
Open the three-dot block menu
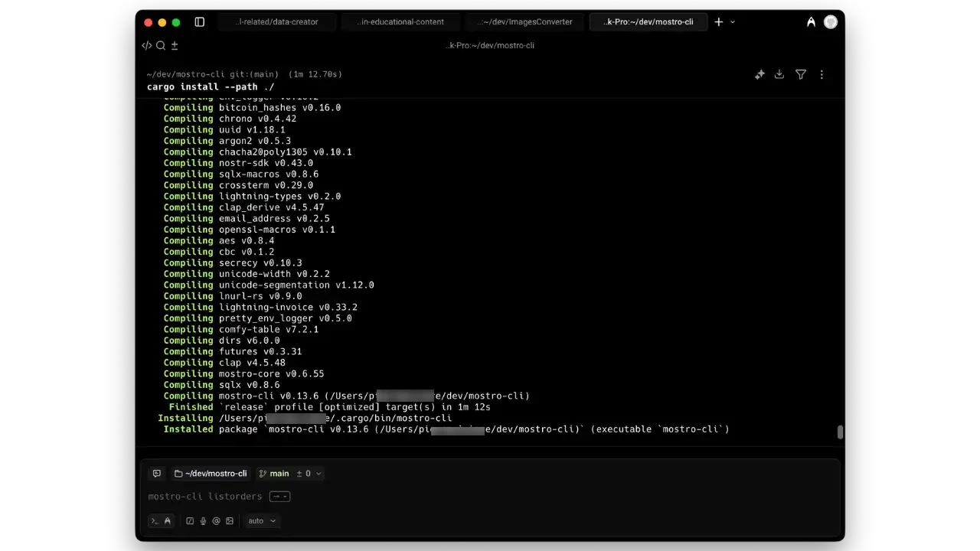tap(822, 74)
